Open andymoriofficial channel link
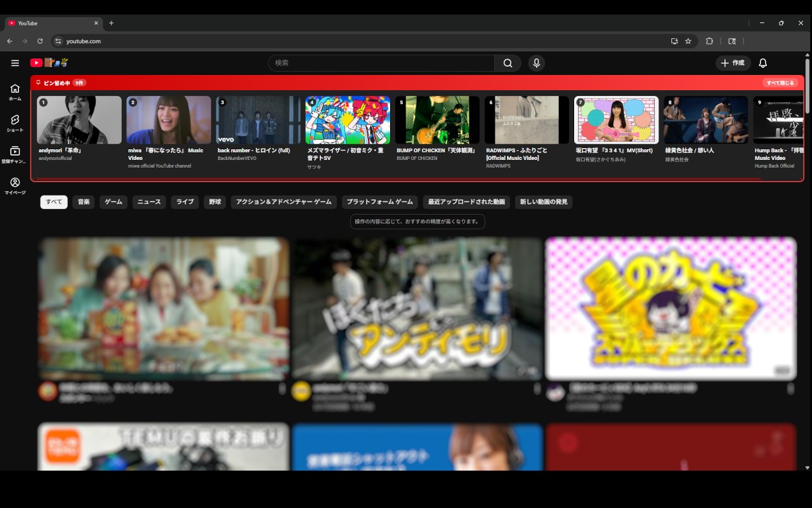Image resolution: width=812 pixels, height=508 pixels. coord(55,158)
